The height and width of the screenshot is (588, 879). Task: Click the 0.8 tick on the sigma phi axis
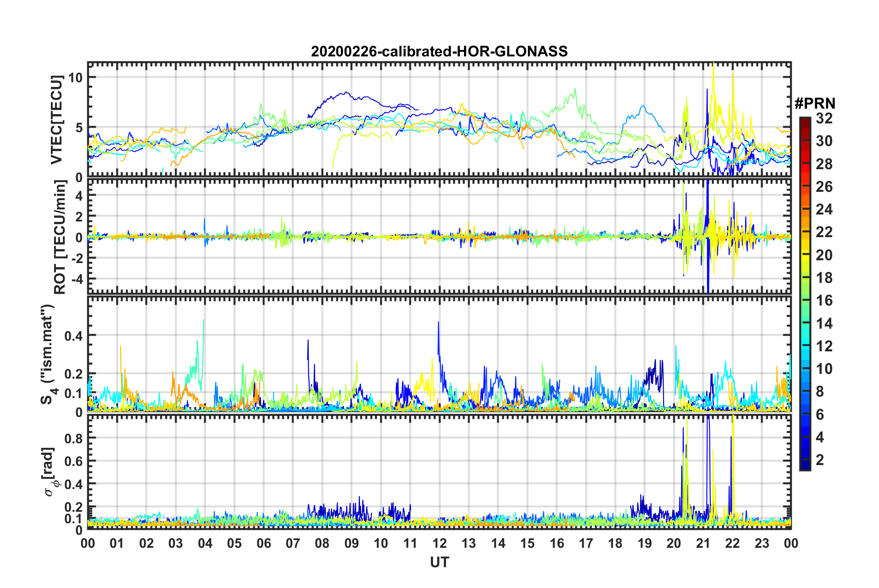click(x=74, y=438)
